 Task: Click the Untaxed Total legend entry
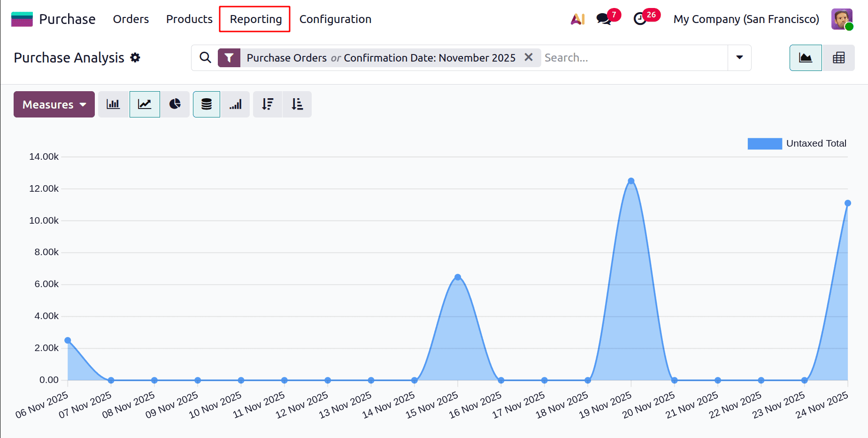point(797,143)
